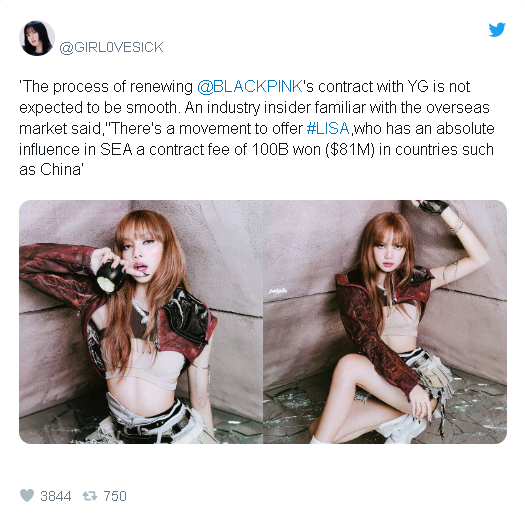525x526 pixels.
Task: Click the word 'overseas' in tweet text
Action: coord(458,108)
